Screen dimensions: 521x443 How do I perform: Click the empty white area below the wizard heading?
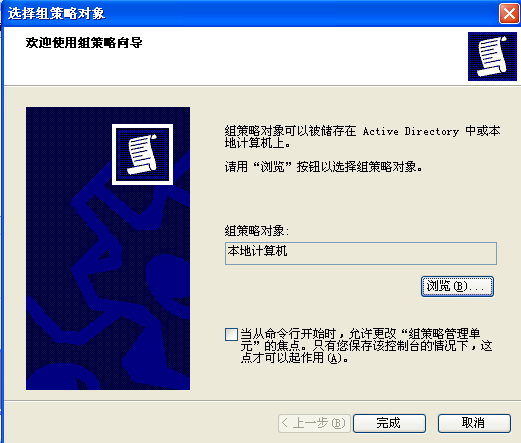click(233, 67)
